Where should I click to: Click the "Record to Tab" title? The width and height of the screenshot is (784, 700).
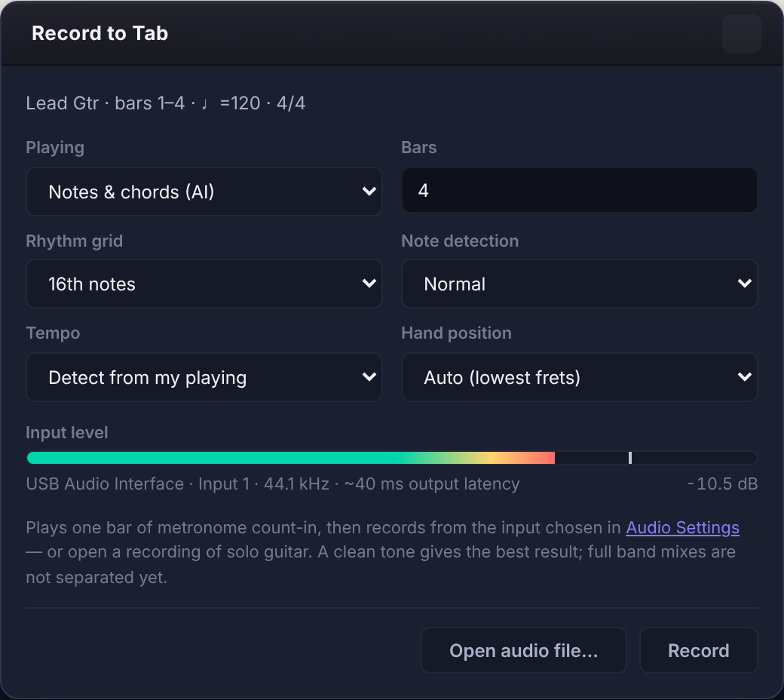tap(100, 33)
